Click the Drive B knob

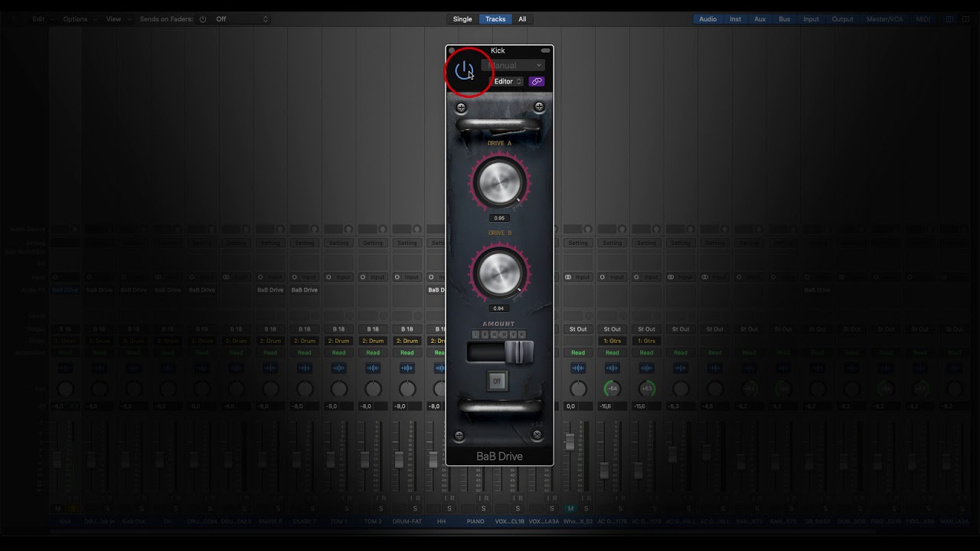[500, 273]
